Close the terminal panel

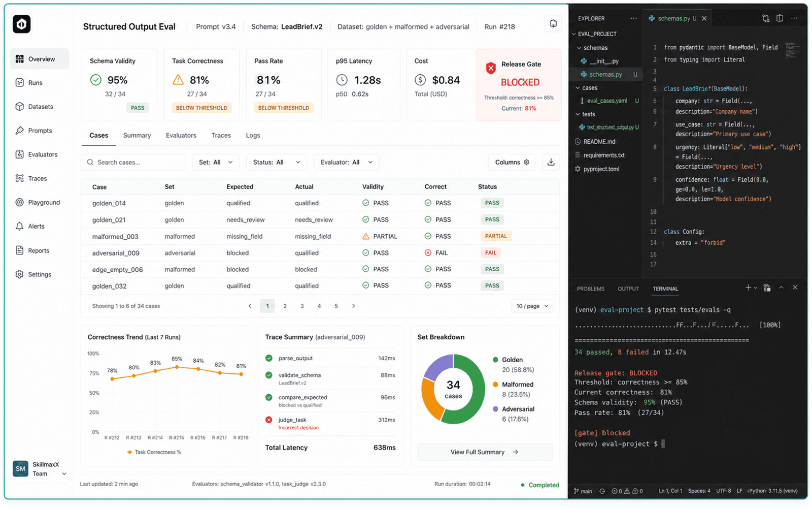795,288
